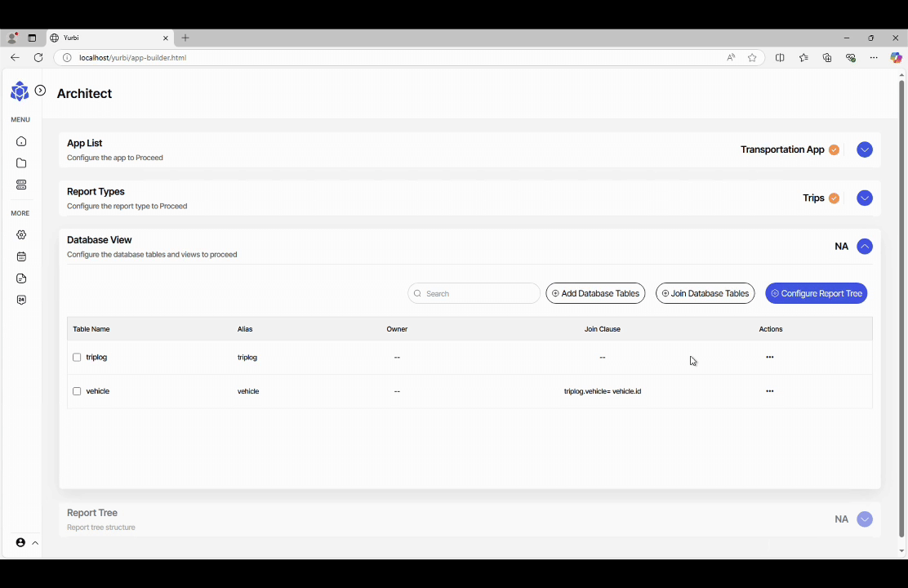Open the document notes sidebar icon
This screenshot has height=588, width=908.
pos(21,278)
